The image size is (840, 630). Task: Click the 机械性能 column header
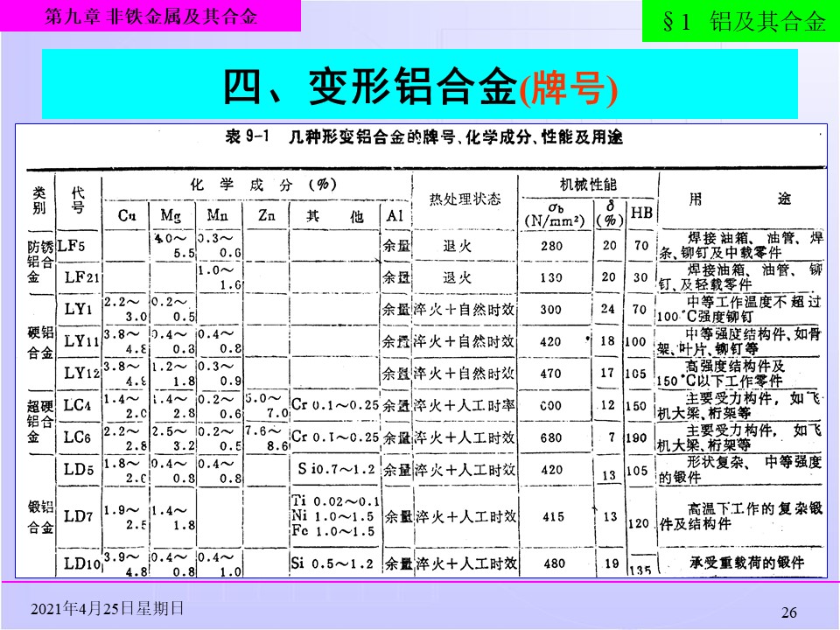587,185
